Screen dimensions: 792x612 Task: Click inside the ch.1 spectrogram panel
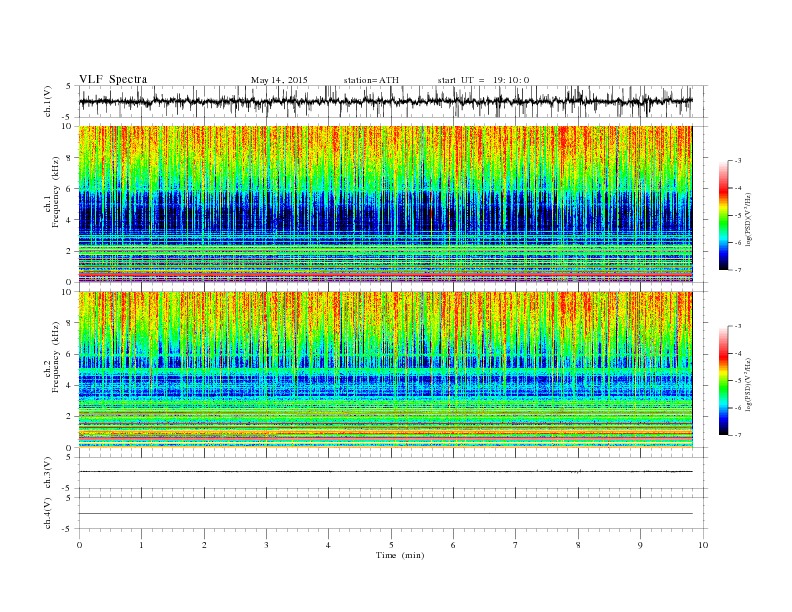[x=385, y=204]
